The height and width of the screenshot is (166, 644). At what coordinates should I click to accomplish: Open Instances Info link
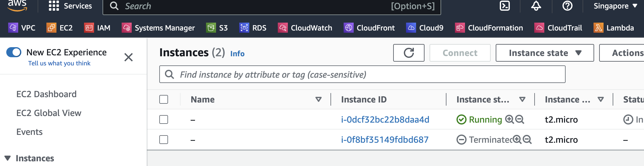[x=237, y=54]
